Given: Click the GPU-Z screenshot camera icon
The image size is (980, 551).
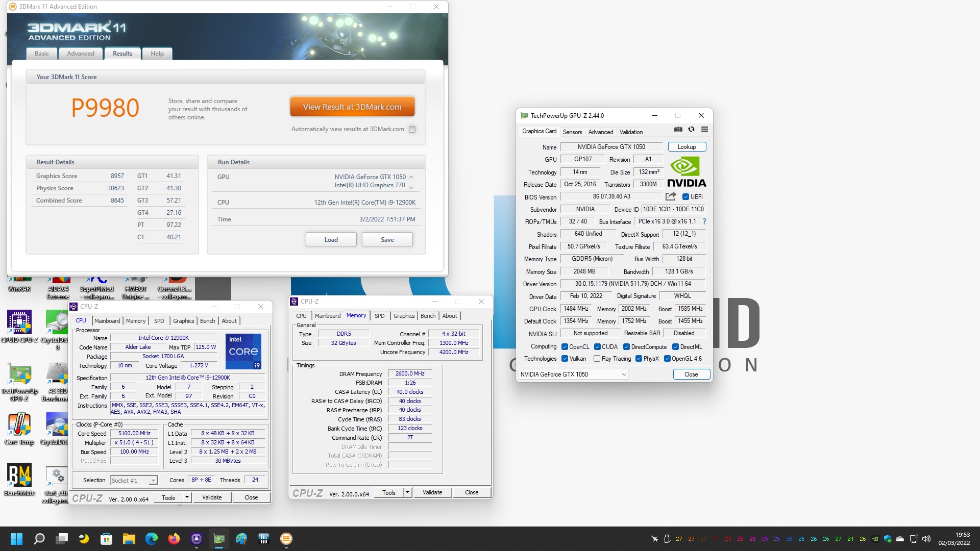Looking at the screenshot, I should 678,130.
